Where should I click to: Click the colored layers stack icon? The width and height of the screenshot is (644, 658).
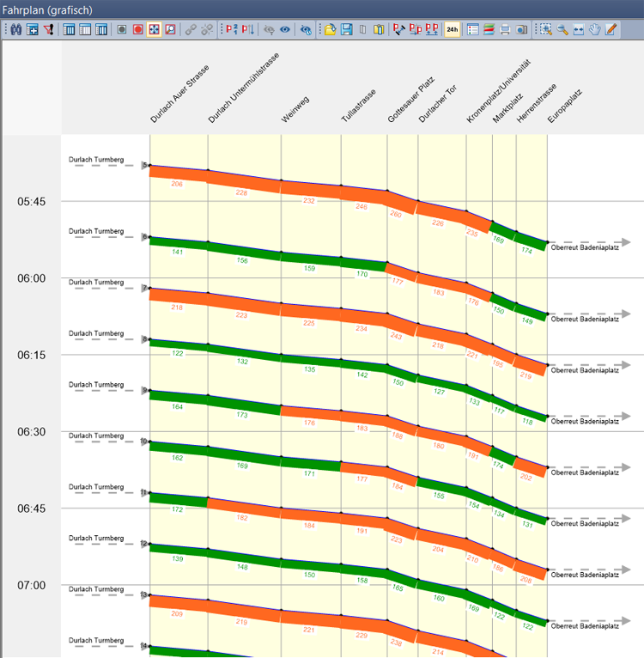(x=489, y=29)
